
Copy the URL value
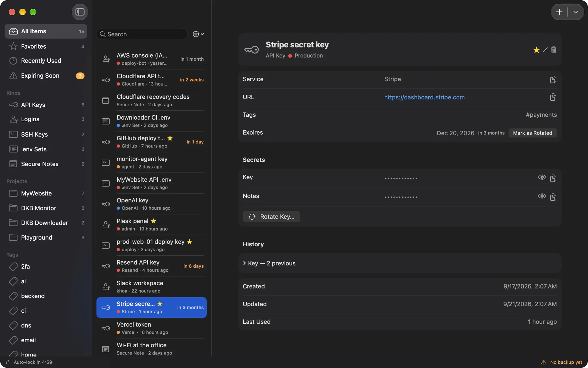553,97
